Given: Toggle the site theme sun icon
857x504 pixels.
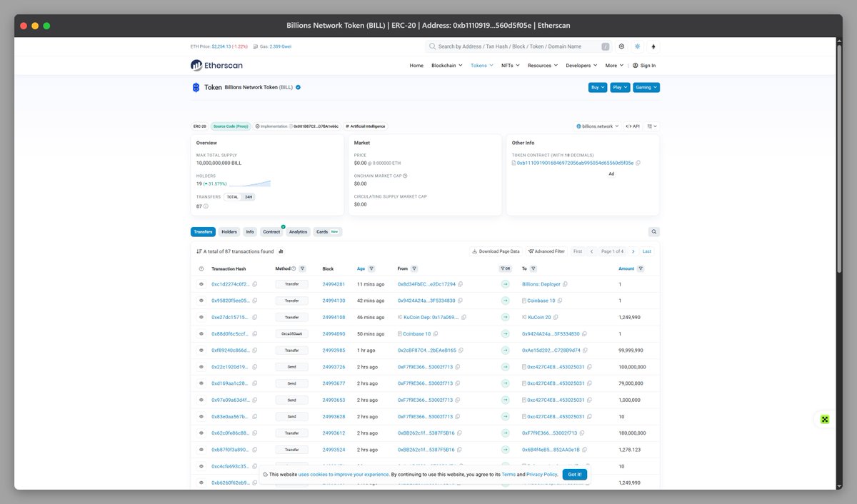Looking at the screenshot, I should click(638, 46).
